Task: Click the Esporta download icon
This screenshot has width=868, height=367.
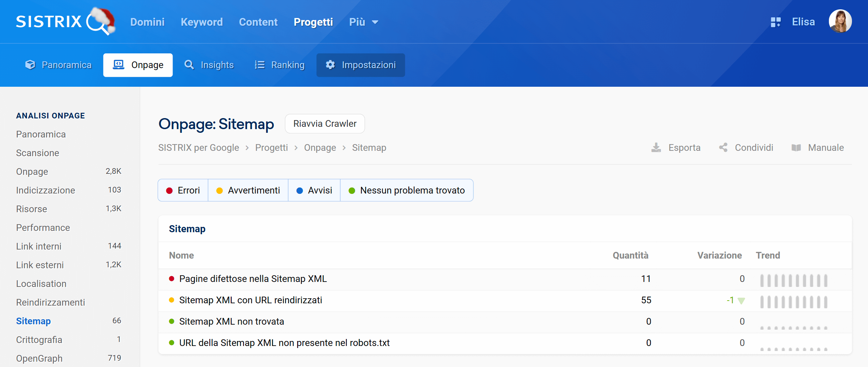Action: pos(656,147)
